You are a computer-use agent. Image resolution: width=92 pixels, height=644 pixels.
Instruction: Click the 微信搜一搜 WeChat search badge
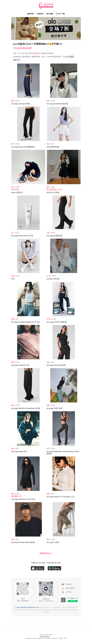[x=69, y=600]
